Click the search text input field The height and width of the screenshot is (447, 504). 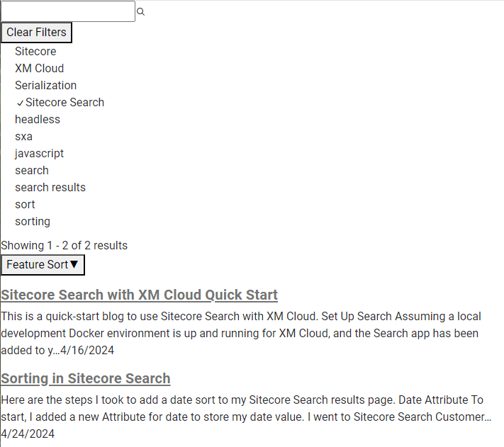pyautogui.click(x=68, y=11)
